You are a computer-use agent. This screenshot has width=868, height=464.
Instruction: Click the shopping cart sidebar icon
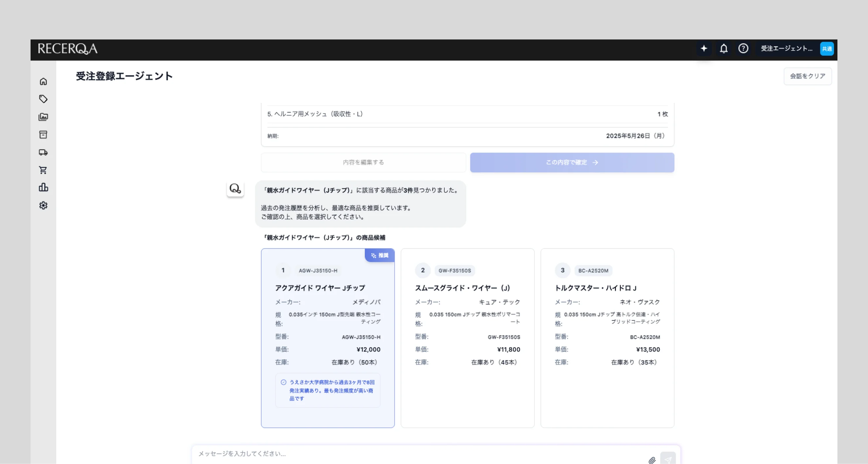point(43,170)
